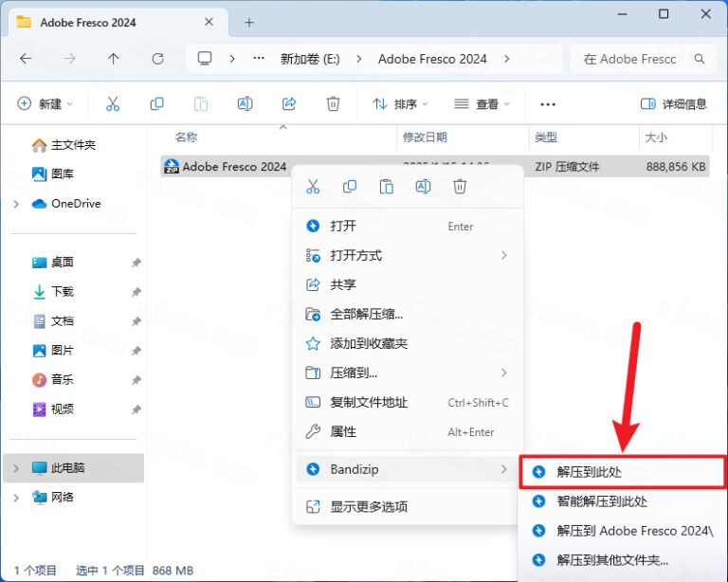Click the search box for Adobe Fresco
The height and width of the screenshot is (582, 728).
tap(635, 59)
